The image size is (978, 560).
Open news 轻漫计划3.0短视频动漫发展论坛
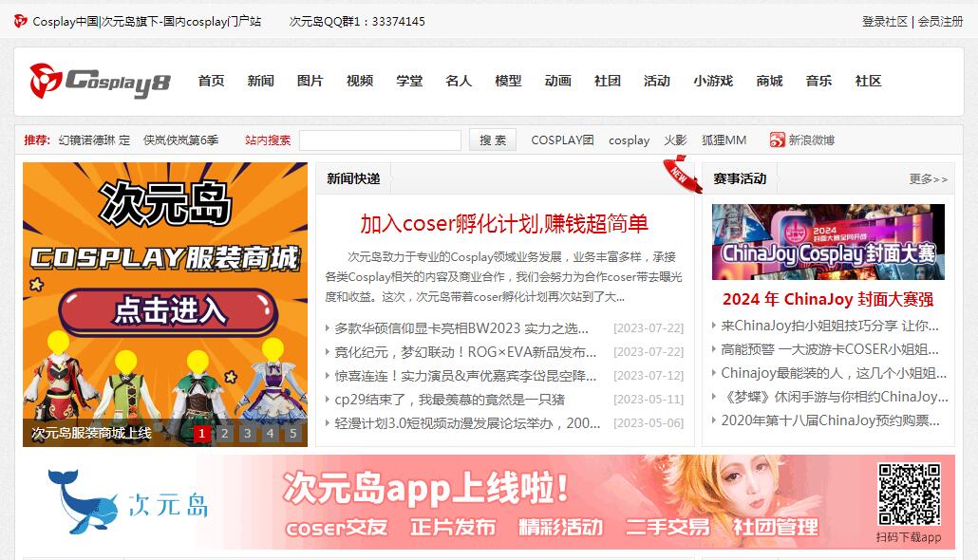pos(467,422)
